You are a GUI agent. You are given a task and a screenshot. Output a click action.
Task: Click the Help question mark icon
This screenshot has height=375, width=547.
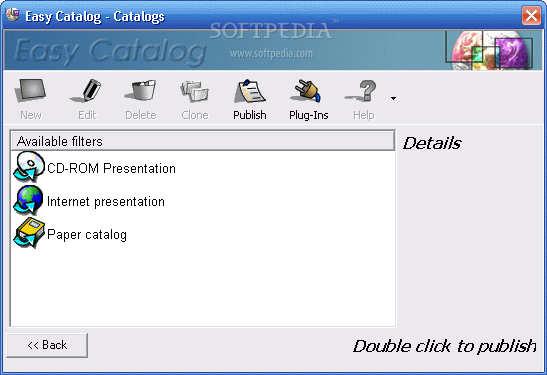click(362, 90)
